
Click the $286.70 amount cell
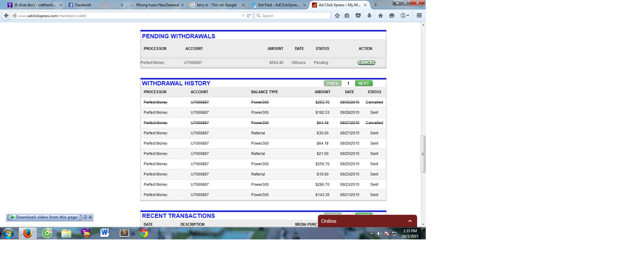[322, 185]
